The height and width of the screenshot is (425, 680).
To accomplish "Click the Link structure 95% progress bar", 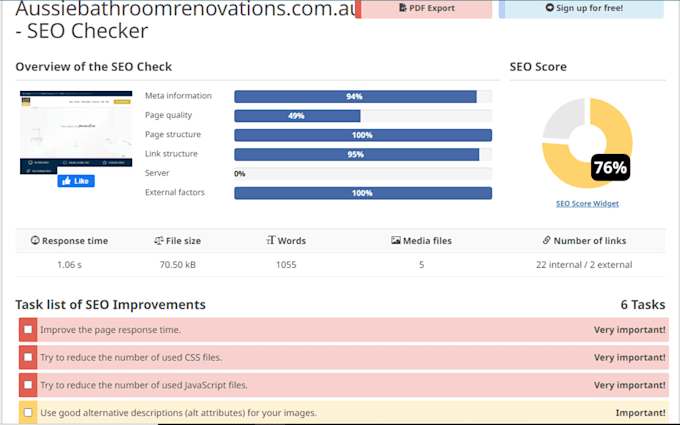I will pyautogui.click(x=363, y=154).
